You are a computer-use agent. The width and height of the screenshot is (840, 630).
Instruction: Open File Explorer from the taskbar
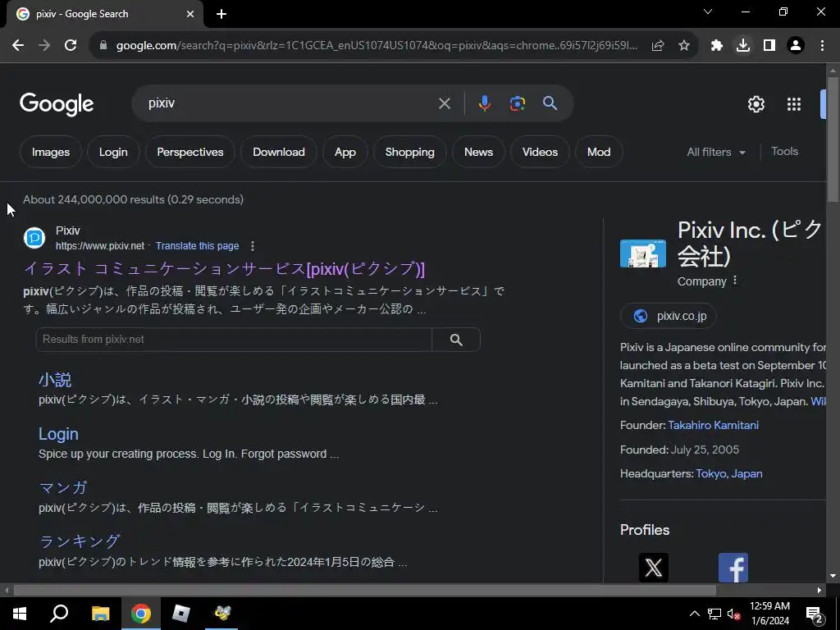coord(100,614)
